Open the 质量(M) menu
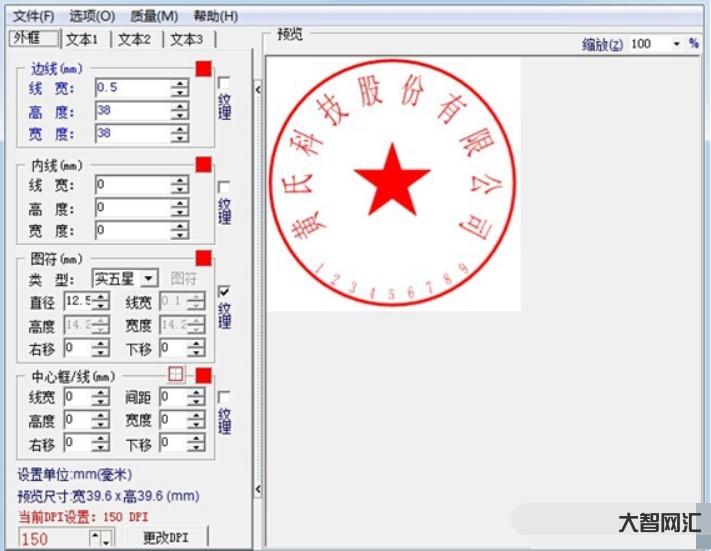711x551 pixels. point(154,16)
